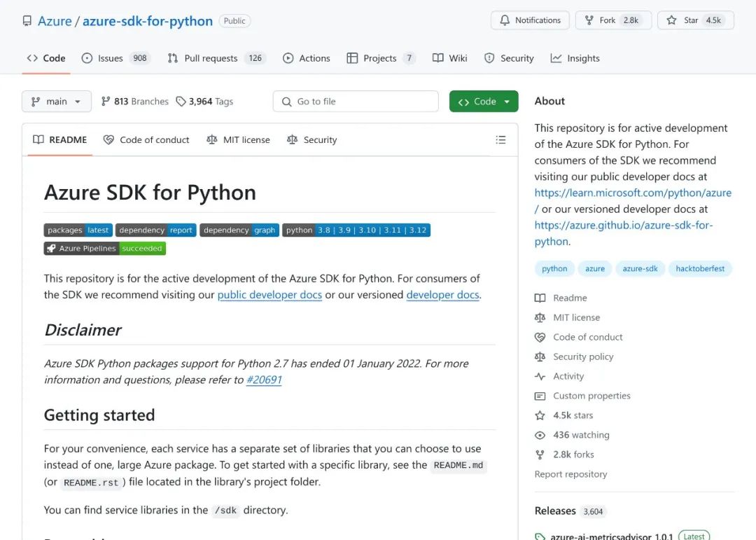Image resolution: width=756 pixels, height=540 pixels.
Task: Switch to MIT license tab
Action: 238,140
